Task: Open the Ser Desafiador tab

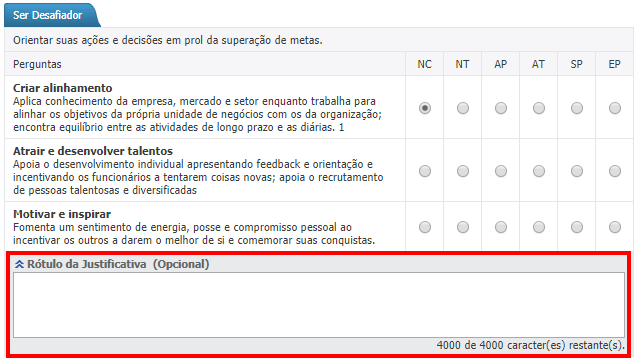Action: (x=48, y=15)
